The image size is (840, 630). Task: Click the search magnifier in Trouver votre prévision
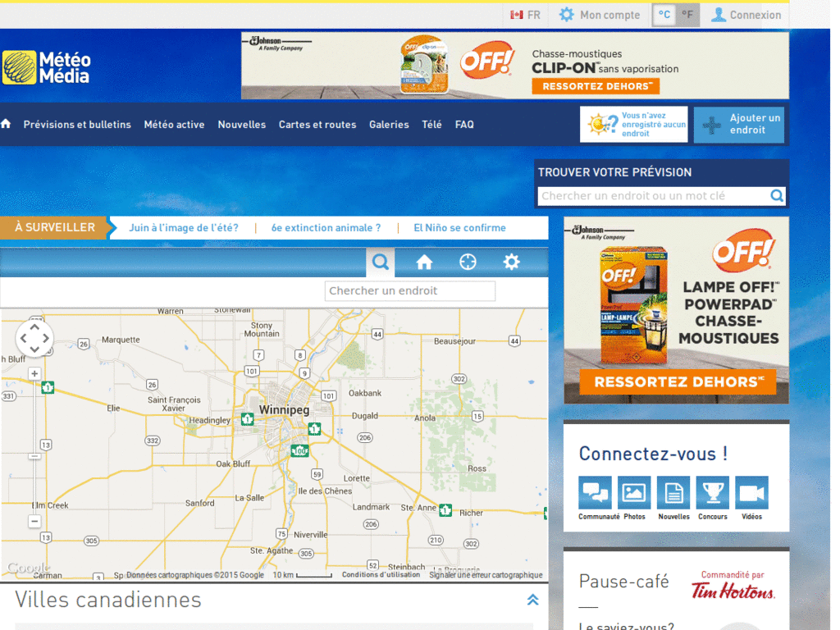click(x=777, y=195)
